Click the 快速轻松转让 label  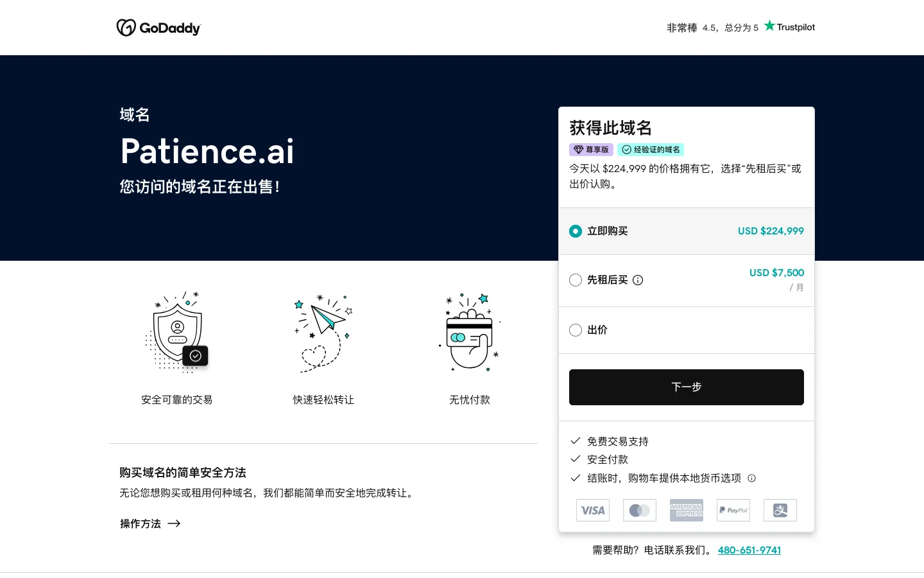323,400
